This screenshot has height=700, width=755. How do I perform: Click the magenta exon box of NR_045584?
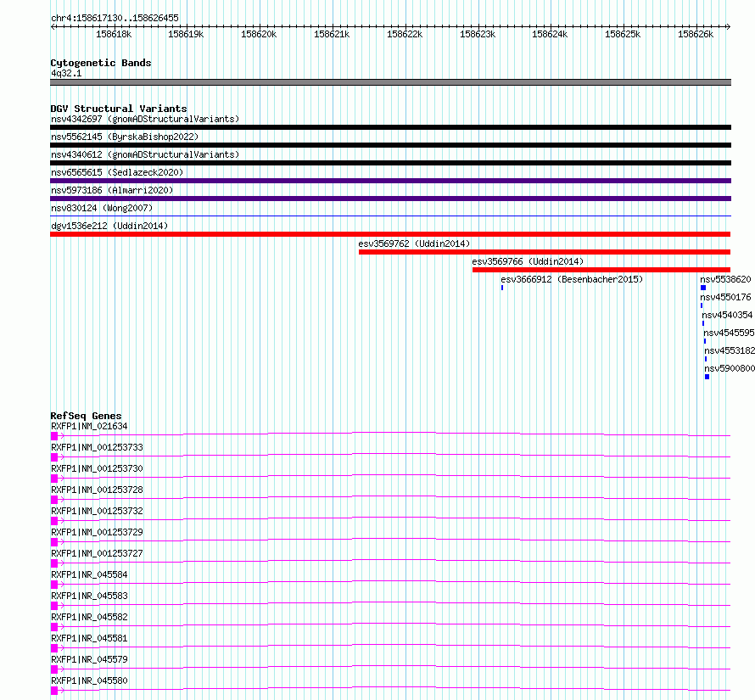[x=54, y=585]
